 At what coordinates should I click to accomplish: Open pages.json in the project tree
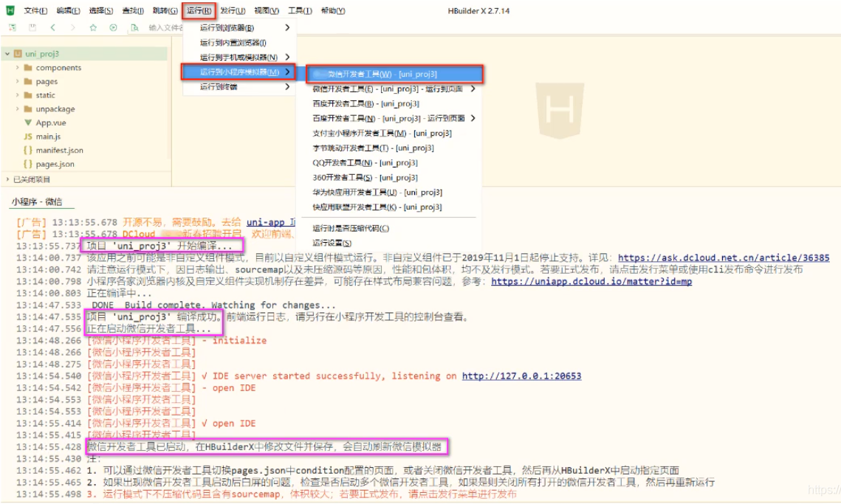pos(55,164)
